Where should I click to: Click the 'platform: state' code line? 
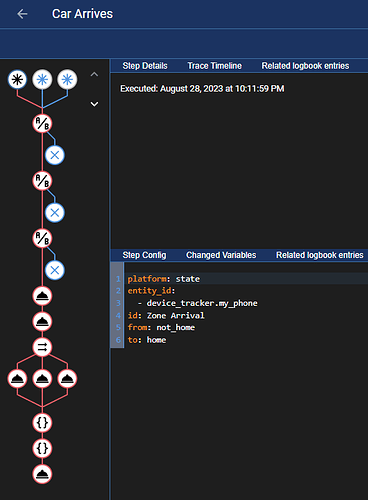pyautogui.click(x=164, y=279)
